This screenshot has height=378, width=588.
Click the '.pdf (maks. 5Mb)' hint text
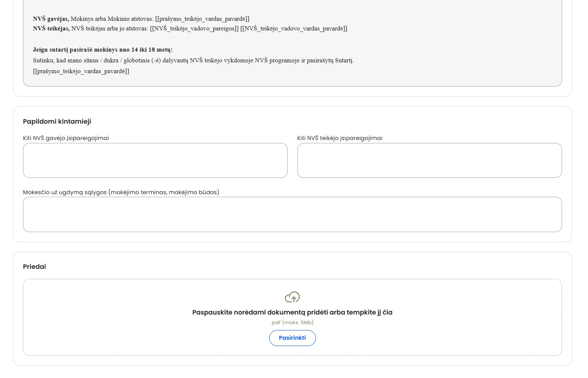pyautogui.click(x=292, y=322)
